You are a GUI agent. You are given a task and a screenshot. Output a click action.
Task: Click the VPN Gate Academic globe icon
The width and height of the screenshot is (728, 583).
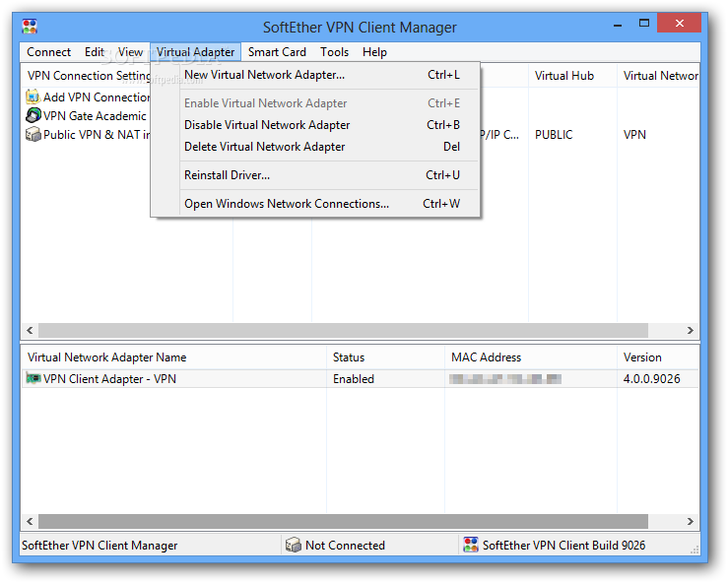33,115
